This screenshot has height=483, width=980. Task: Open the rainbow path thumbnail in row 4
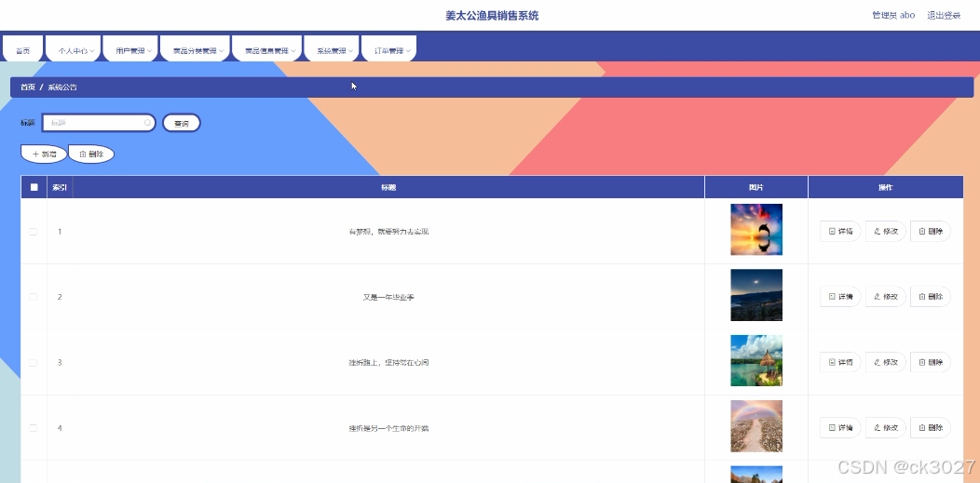click(756, 426)
